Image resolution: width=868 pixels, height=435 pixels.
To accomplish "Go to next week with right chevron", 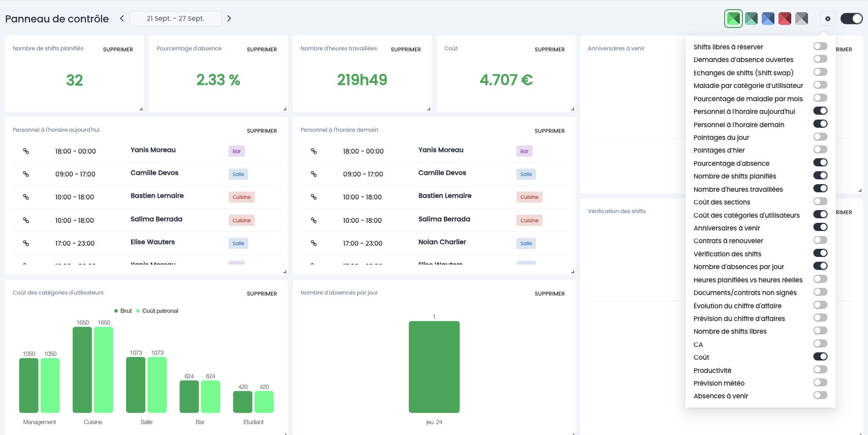I will (x=229, y=18).
